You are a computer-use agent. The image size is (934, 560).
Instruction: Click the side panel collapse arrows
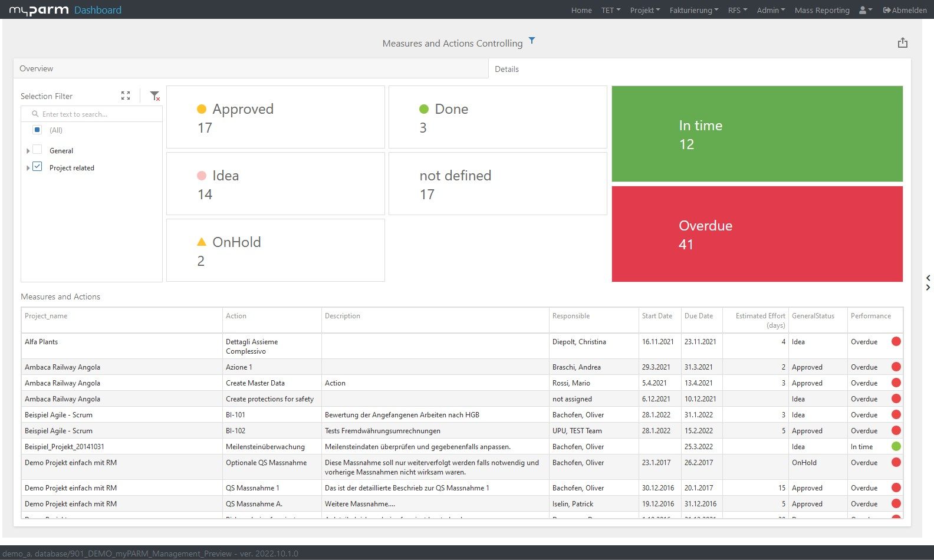928,282
